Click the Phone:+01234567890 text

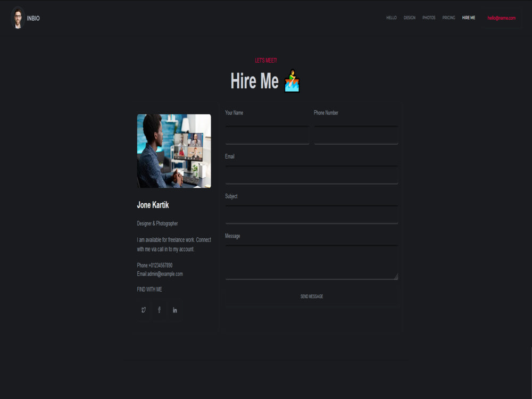[155, 265]
